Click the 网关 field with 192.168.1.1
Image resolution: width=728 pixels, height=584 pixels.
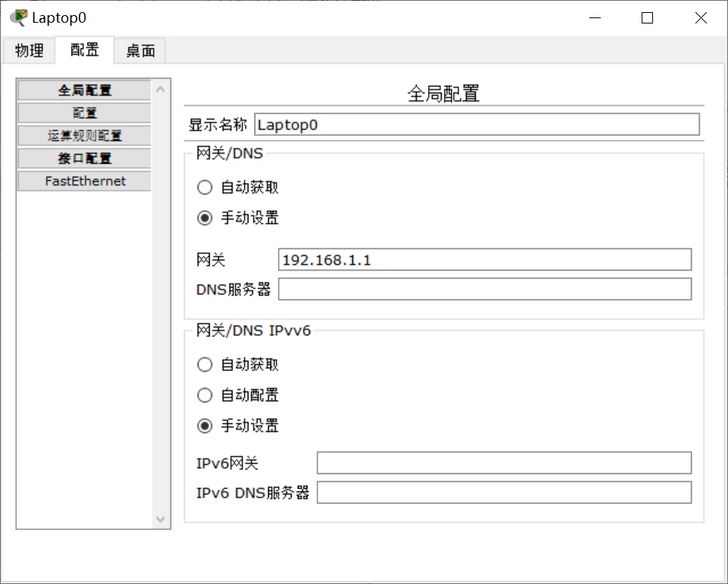[485, 259]
